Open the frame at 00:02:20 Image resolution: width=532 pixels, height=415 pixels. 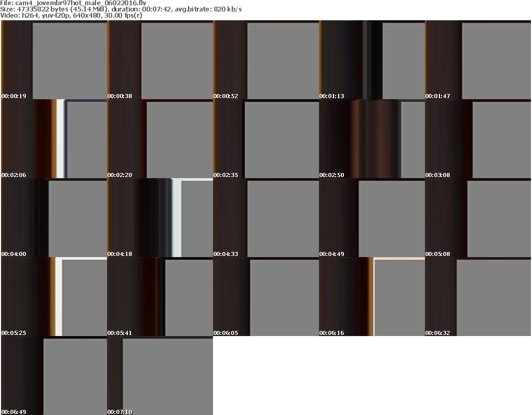(160, 139)
